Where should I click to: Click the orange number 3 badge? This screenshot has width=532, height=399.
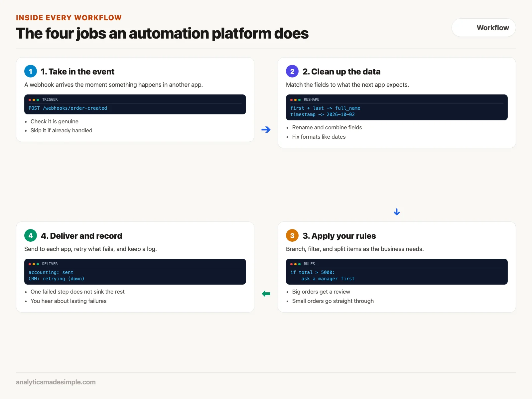[x=292, y=235]
